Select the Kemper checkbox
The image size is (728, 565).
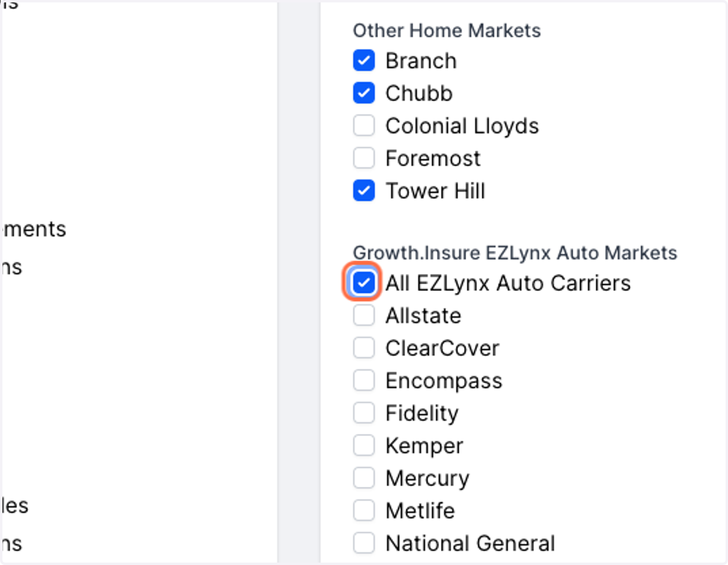click(x=364, y=446)
